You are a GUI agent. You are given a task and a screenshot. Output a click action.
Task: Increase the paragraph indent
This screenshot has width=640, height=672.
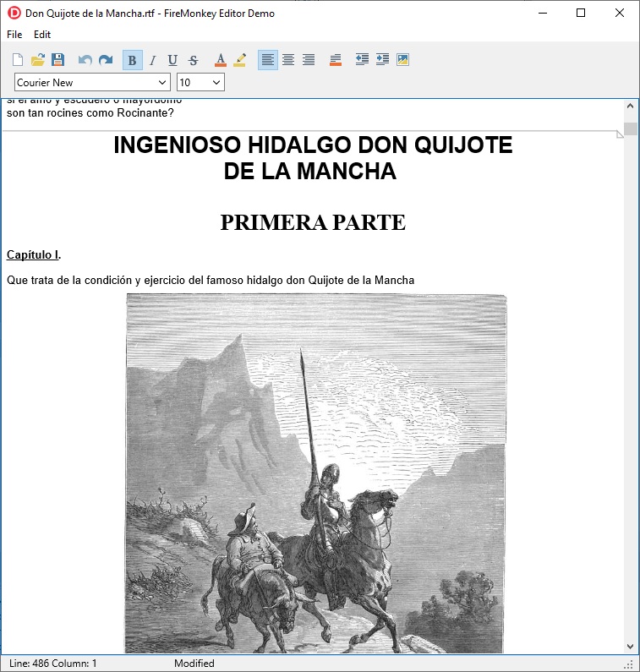[382, 59]
